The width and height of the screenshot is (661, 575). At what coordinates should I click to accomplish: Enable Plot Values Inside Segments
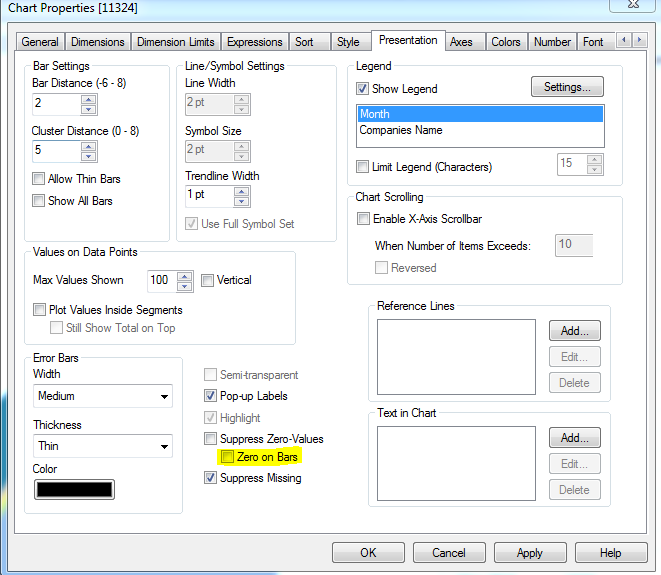click(x=39, y=310)
